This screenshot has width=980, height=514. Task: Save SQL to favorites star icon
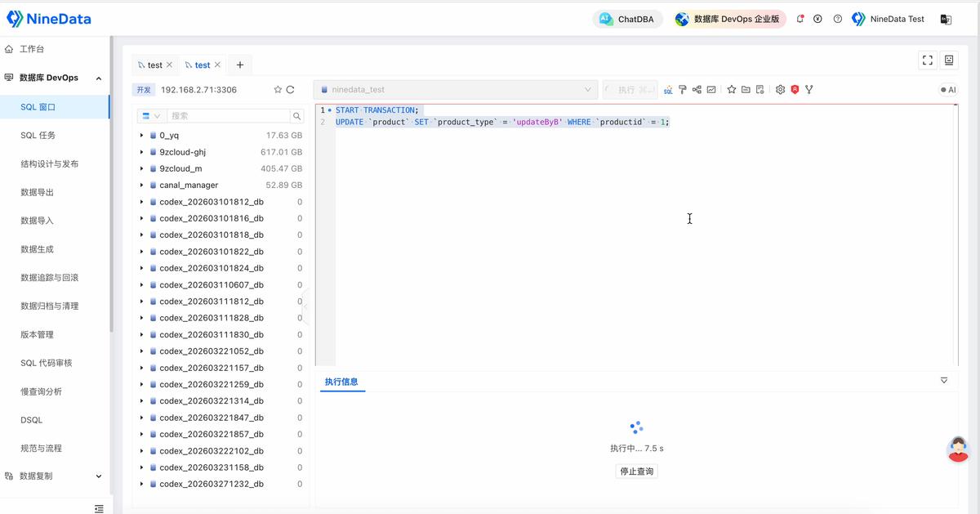tap(732, 90)
